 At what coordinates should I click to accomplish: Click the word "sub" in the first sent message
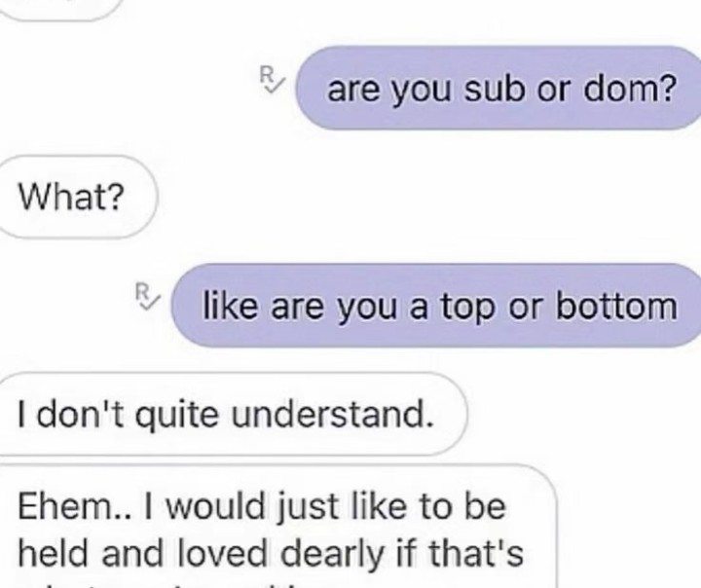tap(494, 89)
